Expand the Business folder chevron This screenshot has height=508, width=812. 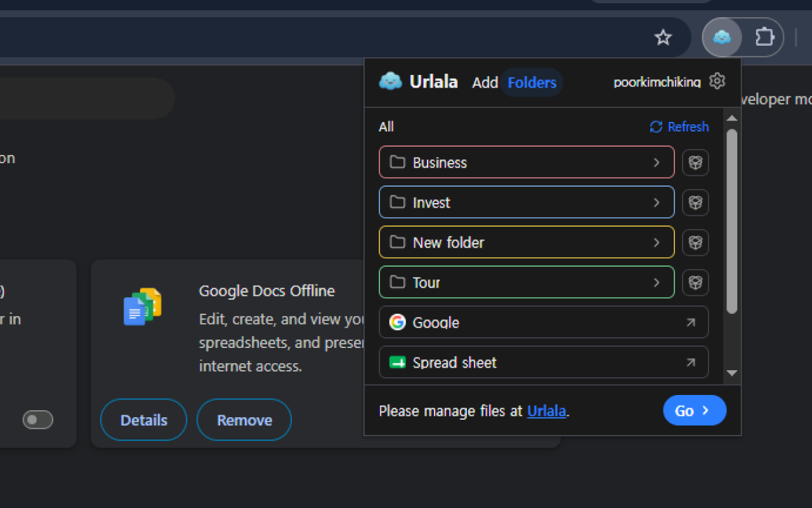point(657,163)
